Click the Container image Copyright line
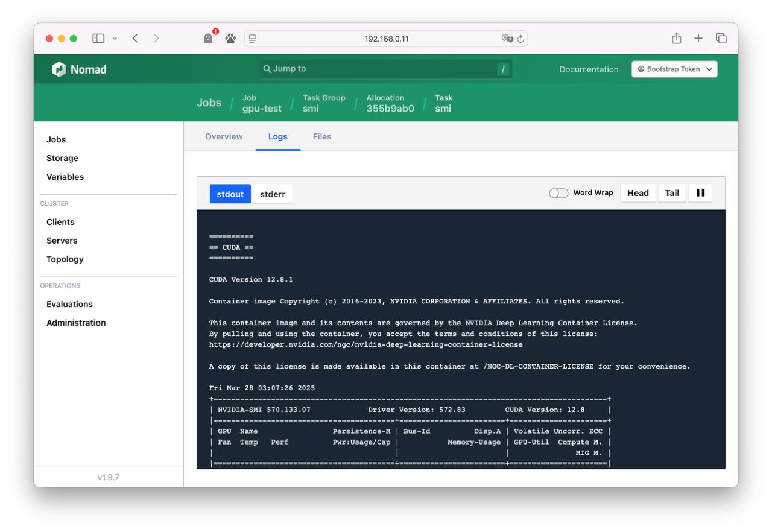 point(417,302)
